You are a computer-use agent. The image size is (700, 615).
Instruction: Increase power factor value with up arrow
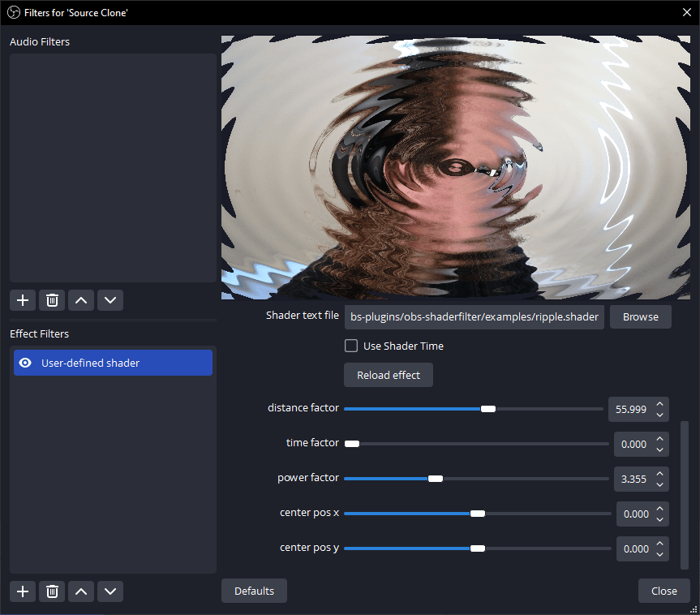point(659,474)
